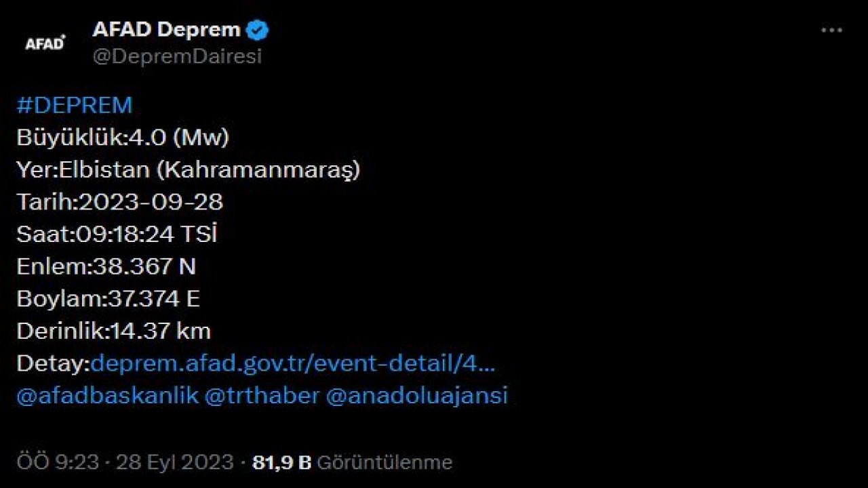Click the Yer: Elbistan (Kahramanmaraş) text
This screenshot has height=488, width=868.
coord(188,170)
